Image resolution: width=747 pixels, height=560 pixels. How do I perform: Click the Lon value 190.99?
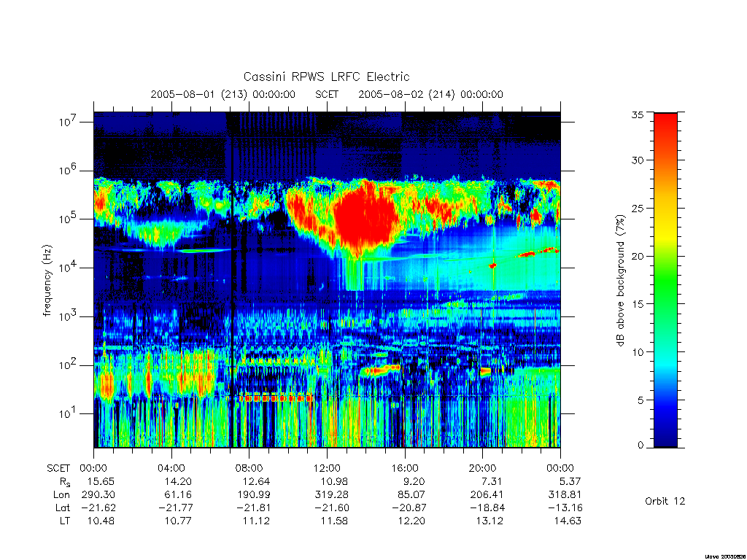253,495
